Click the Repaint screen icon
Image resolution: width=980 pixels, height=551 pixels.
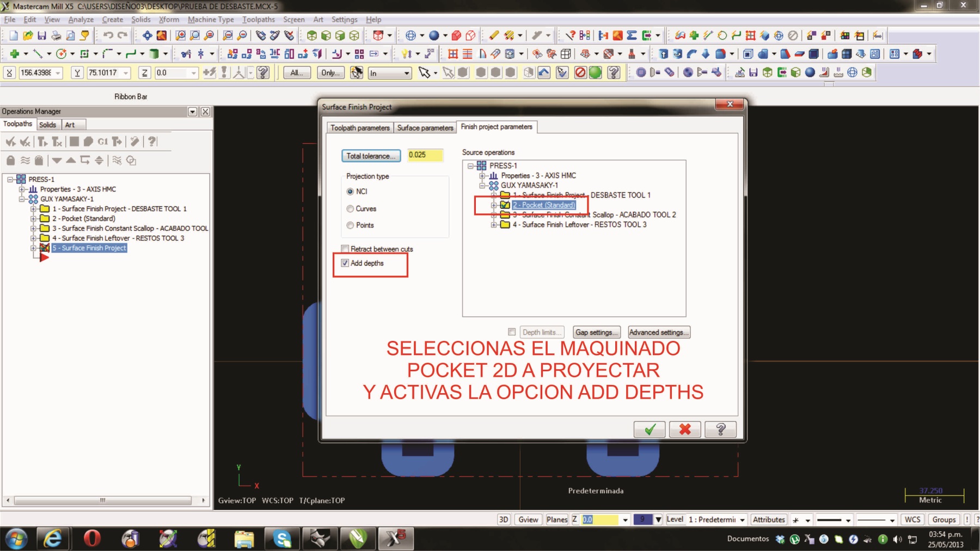point(162,36)
